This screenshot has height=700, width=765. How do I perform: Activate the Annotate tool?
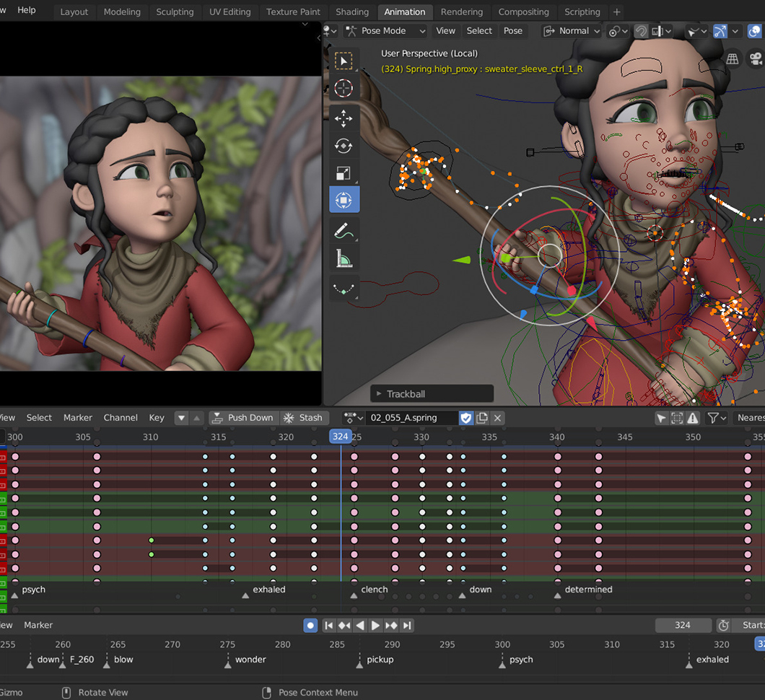pos(344,230)
